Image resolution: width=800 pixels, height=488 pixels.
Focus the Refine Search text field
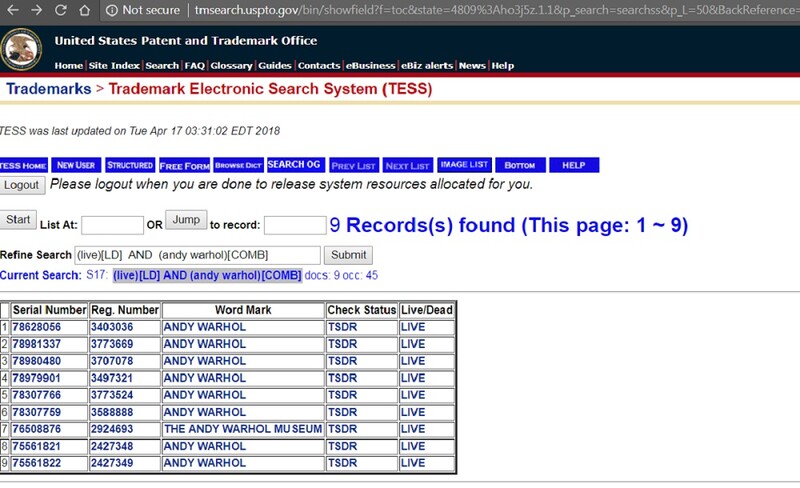(x=197, y=255)
